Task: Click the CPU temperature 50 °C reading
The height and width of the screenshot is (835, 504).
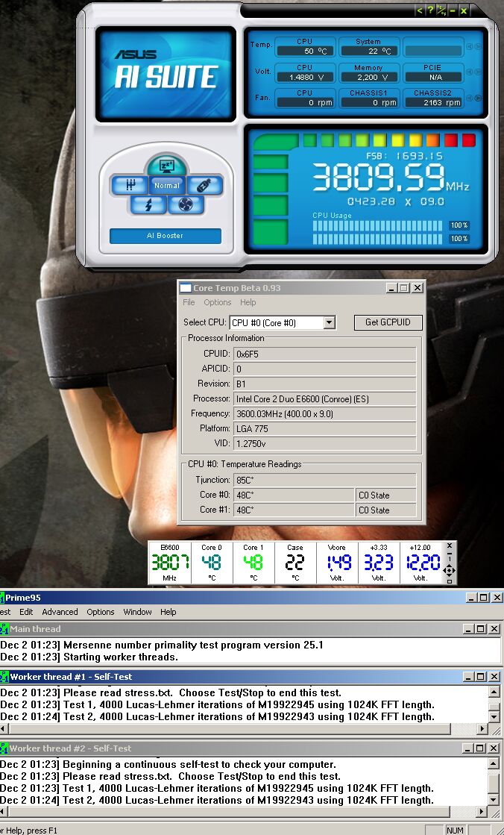Action: click(306, 51)
